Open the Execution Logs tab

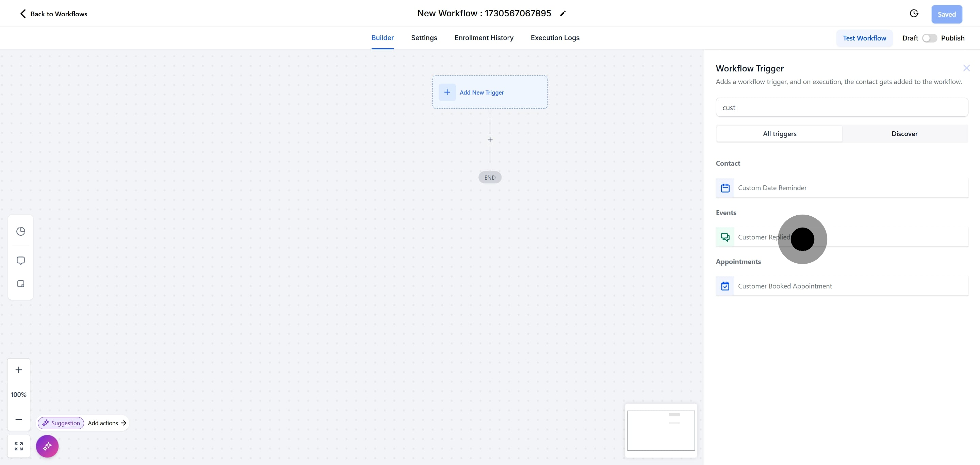tap(555, 38)
